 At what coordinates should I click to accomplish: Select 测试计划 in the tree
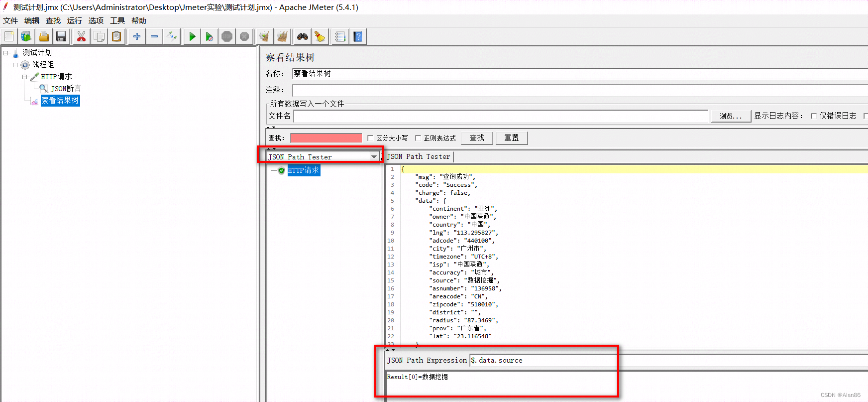[x=37, y=52]
